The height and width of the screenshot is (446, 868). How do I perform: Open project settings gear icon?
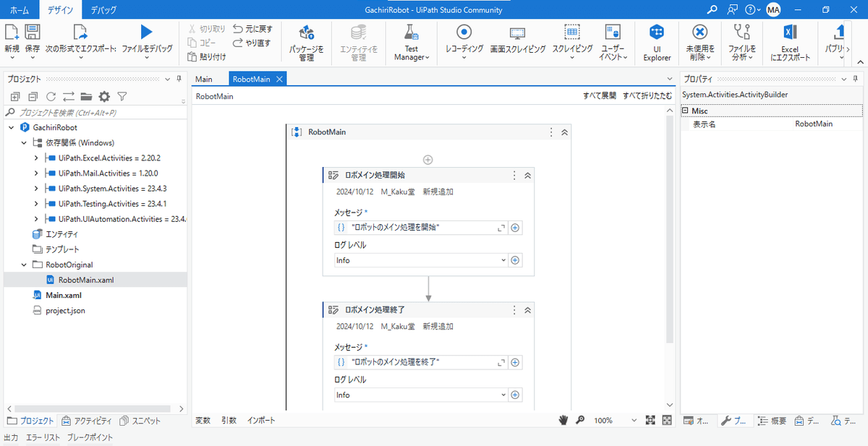(x=104, y=96)
